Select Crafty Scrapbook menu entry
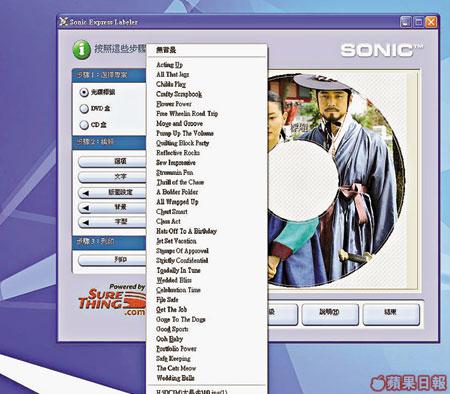 tap(207, 94)
